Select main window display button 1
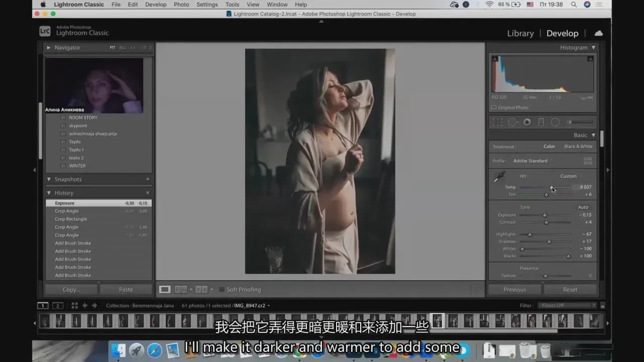This screenshot has height=362, width=644. pos(43,305)
